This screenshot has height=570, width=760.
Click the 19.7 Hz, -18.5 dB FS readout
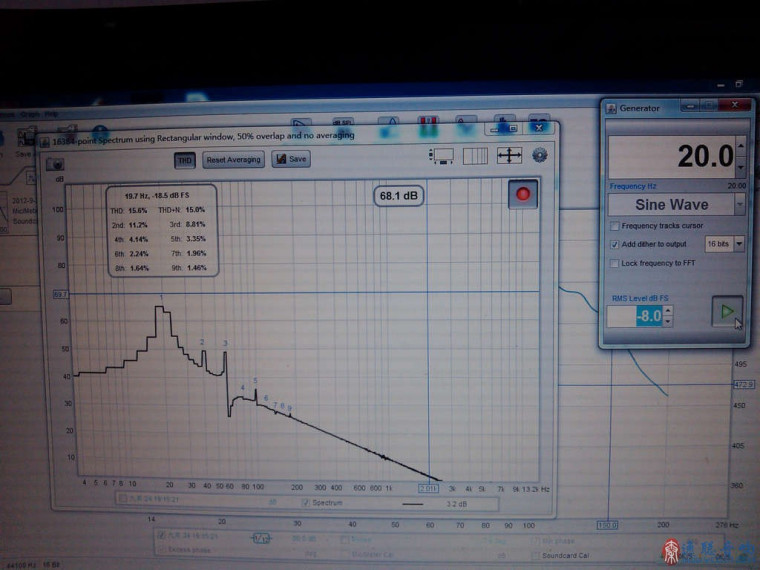157,196
